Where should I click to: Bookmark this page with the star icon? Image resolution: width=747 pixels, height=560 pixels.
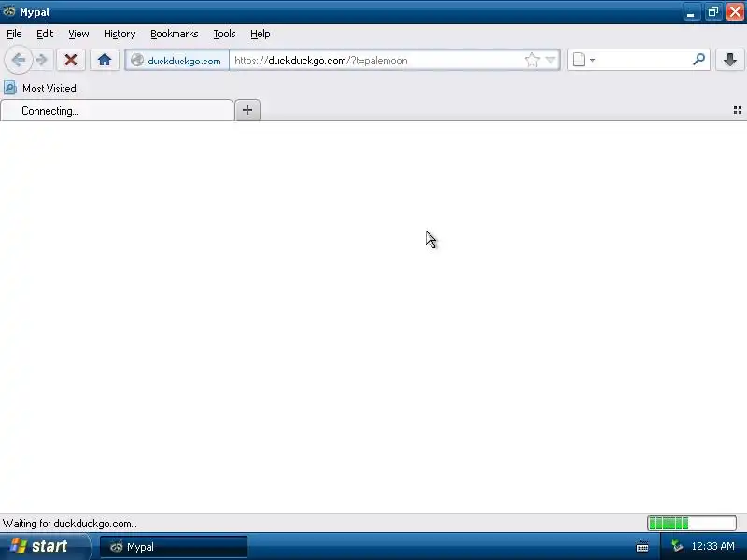click(x=531, y=61)
